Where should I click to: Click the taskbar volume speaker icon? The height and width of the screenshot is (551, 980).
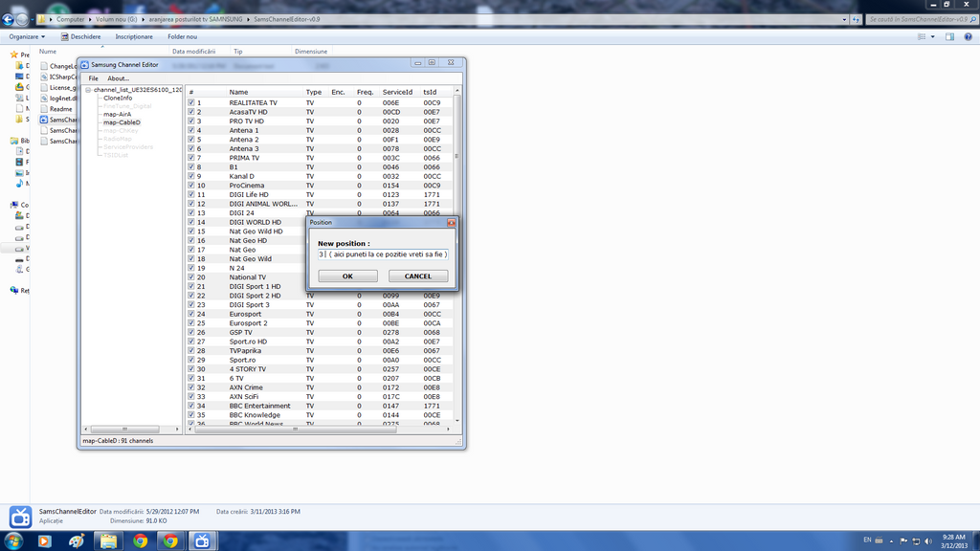[x=928, y=541]
